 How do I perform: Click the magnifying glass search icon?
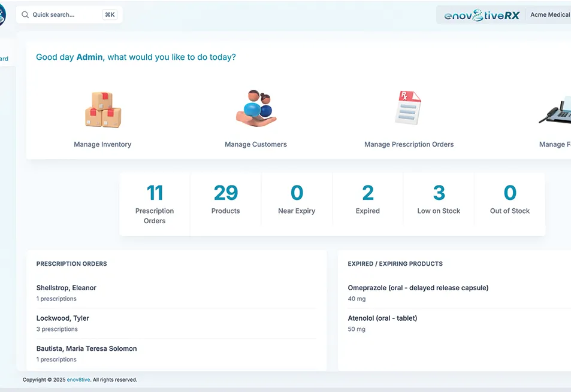[25, 15]
